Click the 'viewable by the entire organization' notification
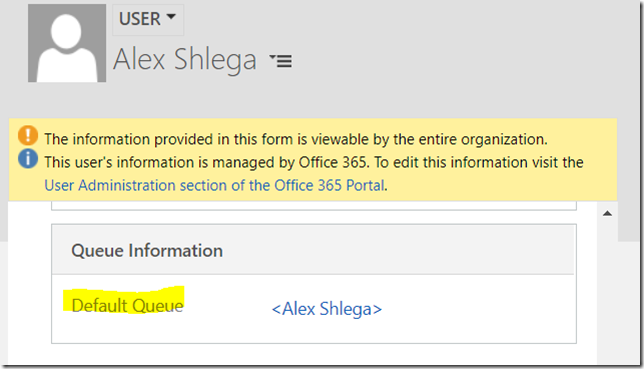 pyautogui.click(x=296, y=139)
